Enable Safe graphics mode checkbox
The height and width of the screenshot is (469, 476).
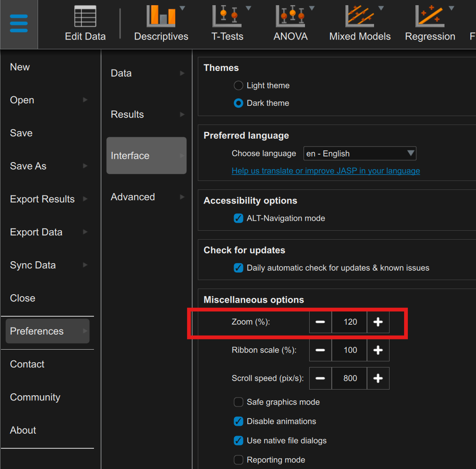click(239, 402)
